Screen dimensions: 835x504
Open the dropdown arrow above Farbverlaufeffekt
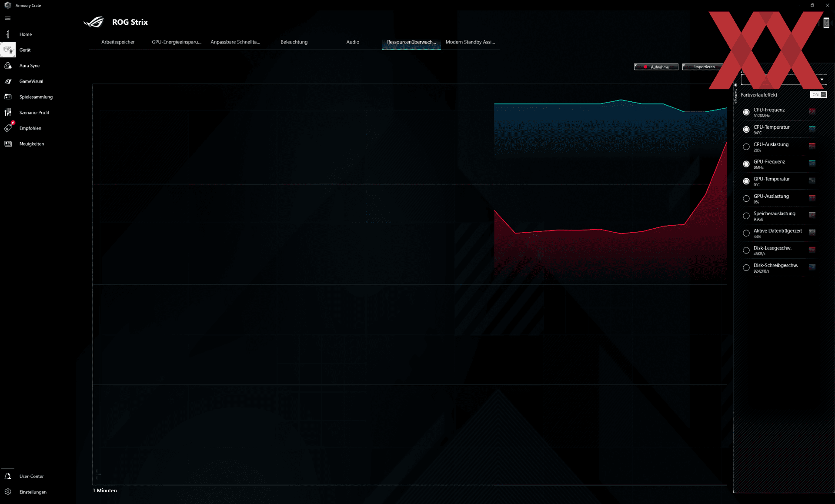(822, 80)
